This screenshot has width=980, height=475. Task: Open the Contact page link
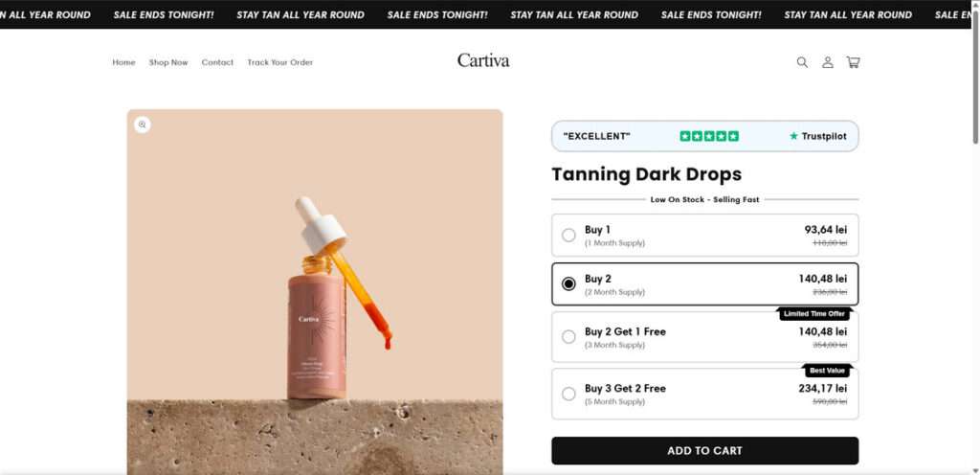pos(217,62)
